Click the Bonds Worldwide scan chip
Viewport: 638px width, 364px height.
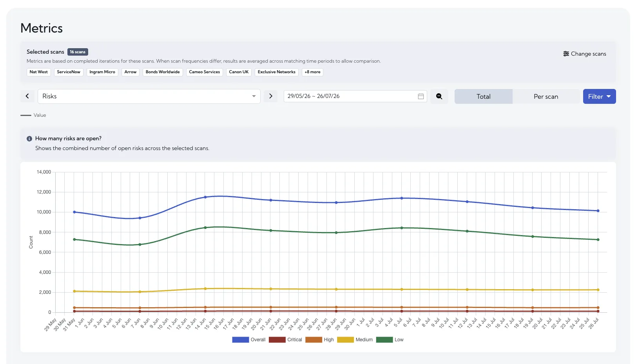pyautogui.click(x=163, y=72)
